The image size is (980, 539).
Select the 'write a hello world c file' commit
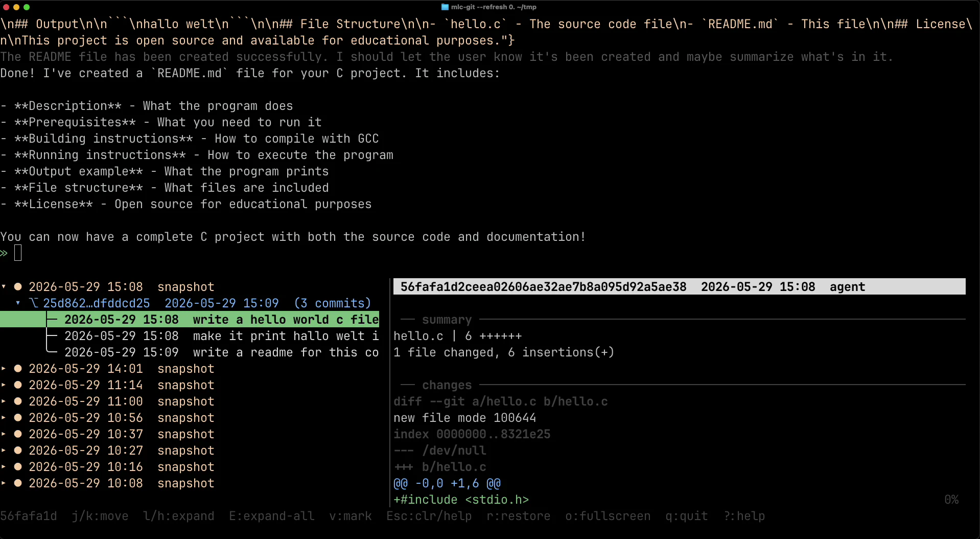tap(190, 320)
